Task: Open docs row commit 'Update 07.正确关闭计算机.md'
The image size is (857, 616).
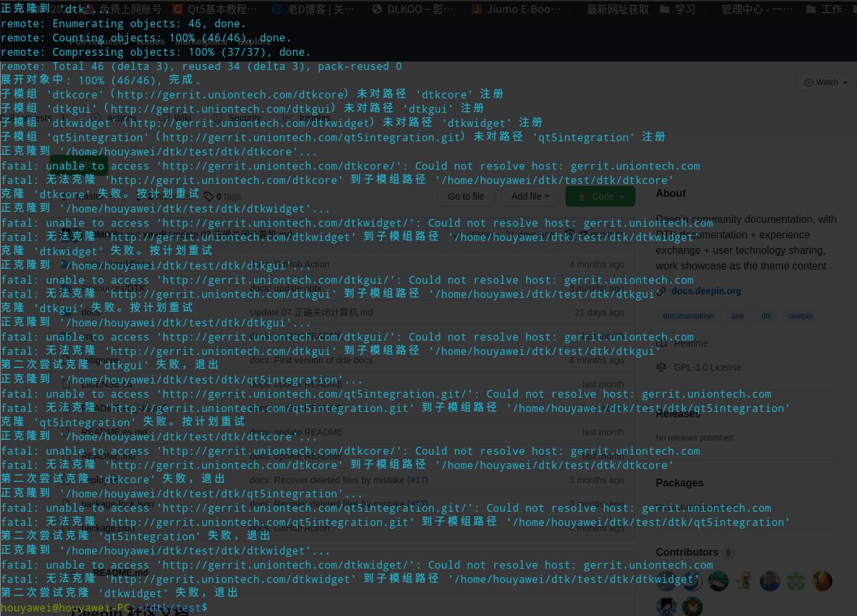Action: click(x=312, y=312)
